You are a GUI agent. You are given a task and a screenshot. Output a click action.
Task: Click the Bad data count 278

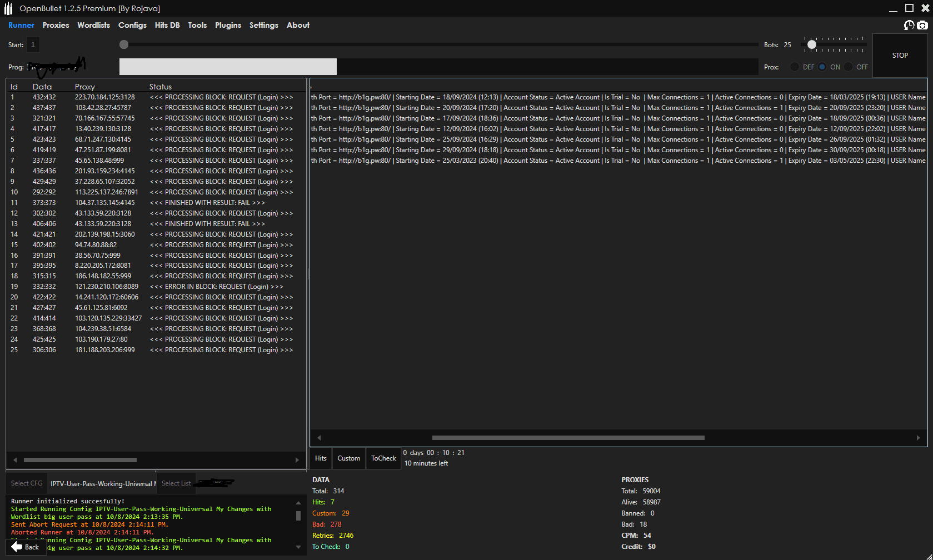[x=336, y=524]
